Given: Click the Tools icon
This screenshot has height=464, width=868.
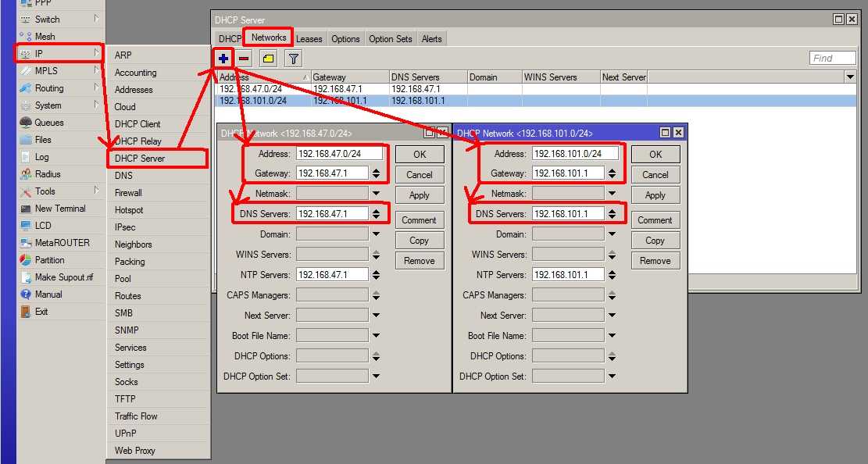Looking at the screenshot, I should point(26,191).
